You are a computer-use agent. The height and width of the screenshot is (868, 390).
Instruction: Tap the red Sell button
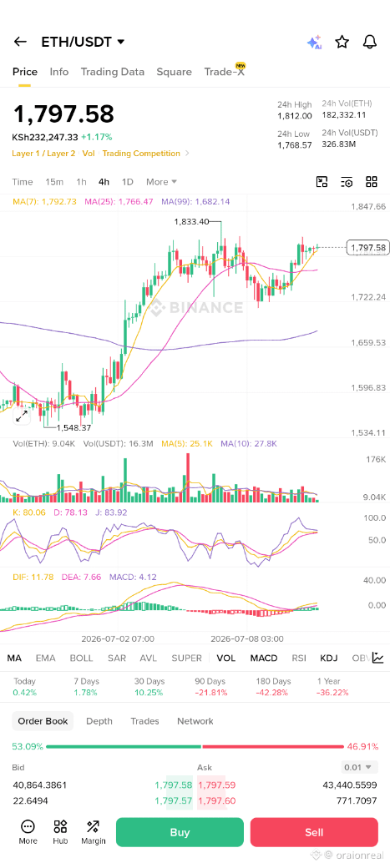[314, 832]
